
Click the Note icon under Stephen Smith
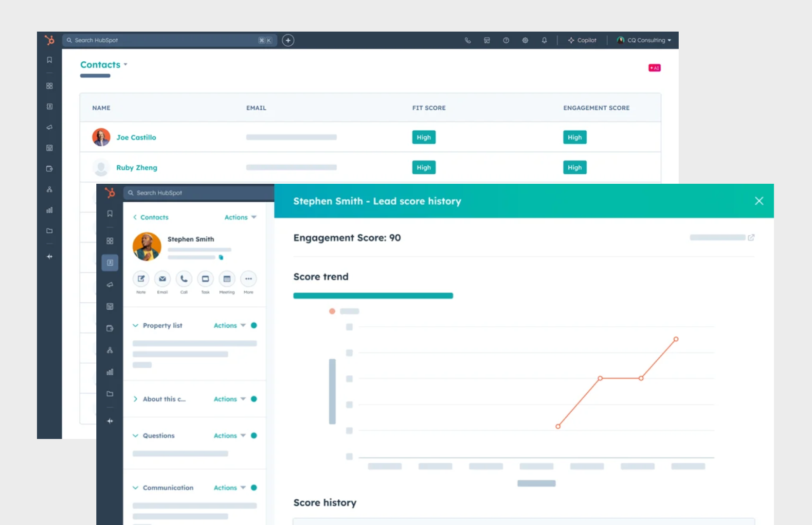[141, 279]
